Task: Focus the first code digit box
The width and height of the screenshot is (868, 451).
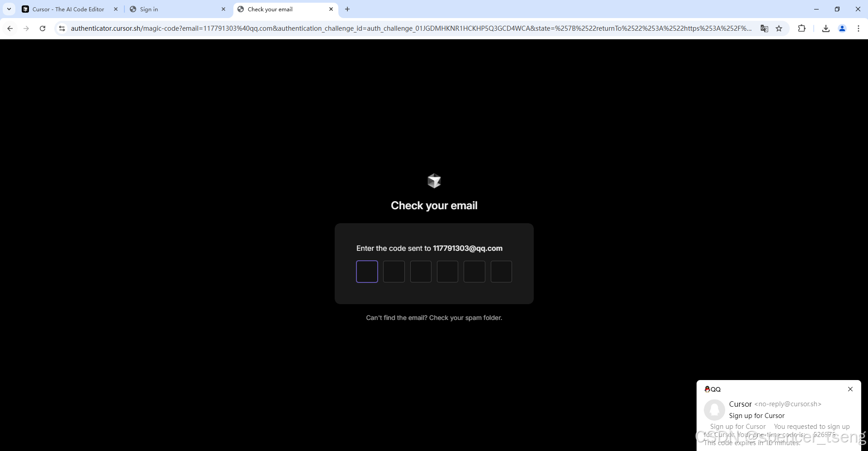Action: pos(367,272)
